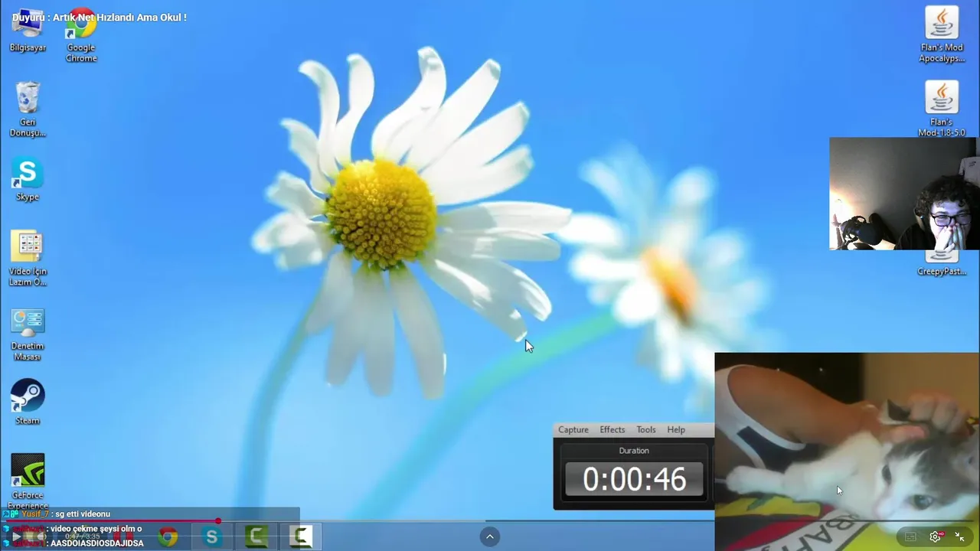Select the CreepyPast... desktop file label

click(x=942, y=271)
